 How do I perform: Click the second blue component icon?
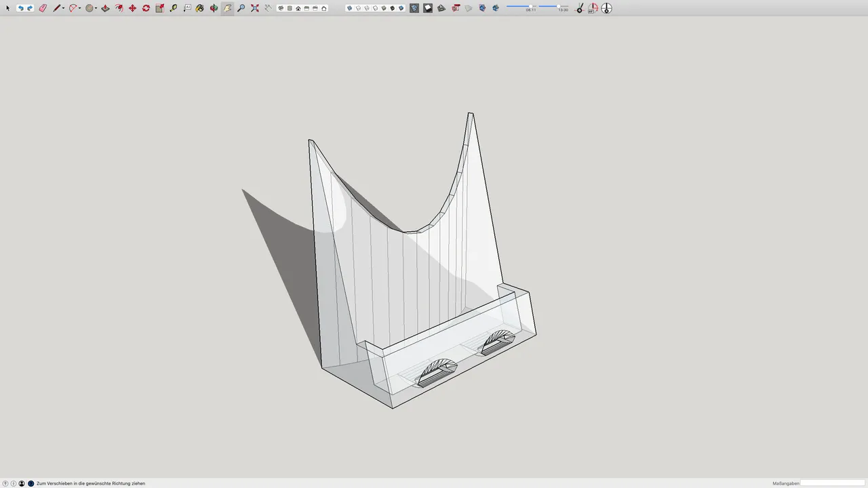coord(496,8)
